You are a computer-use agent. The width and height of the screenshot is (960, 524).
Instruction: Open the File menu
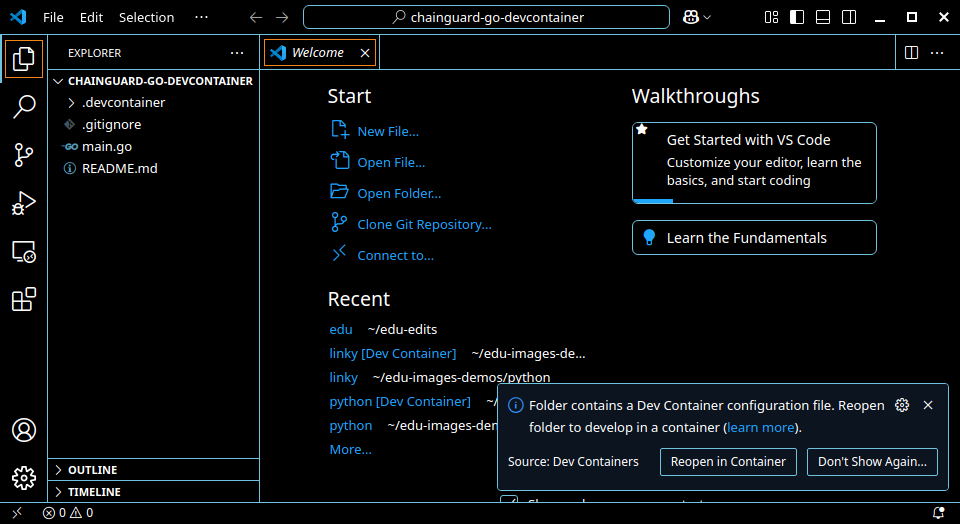[x=53, y=17]
